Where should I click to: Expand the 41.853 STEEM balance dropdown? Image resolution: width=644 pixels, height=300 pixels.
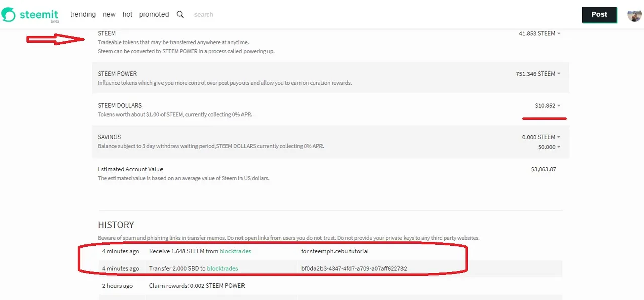click(539, 33)
